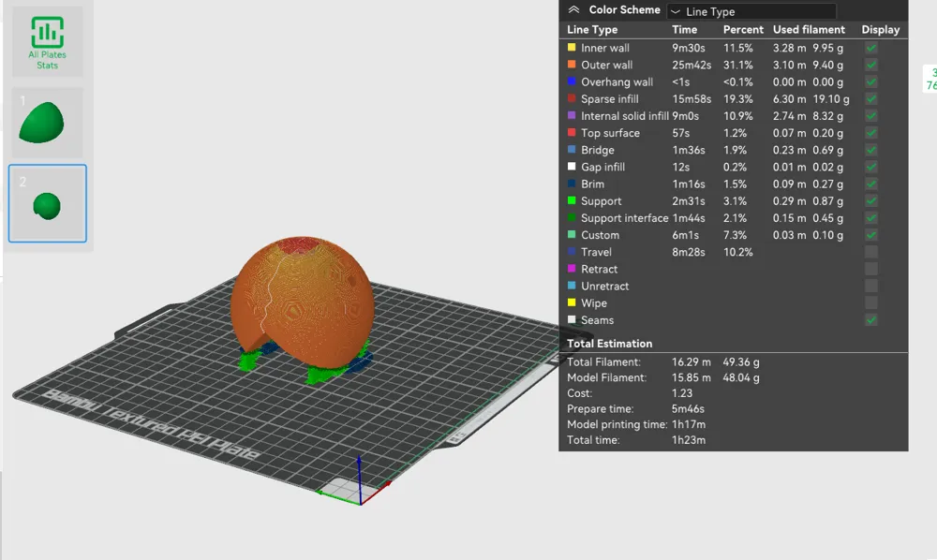
Task: Click the Total Filament 16.29 m value
Action: [692, 361]
